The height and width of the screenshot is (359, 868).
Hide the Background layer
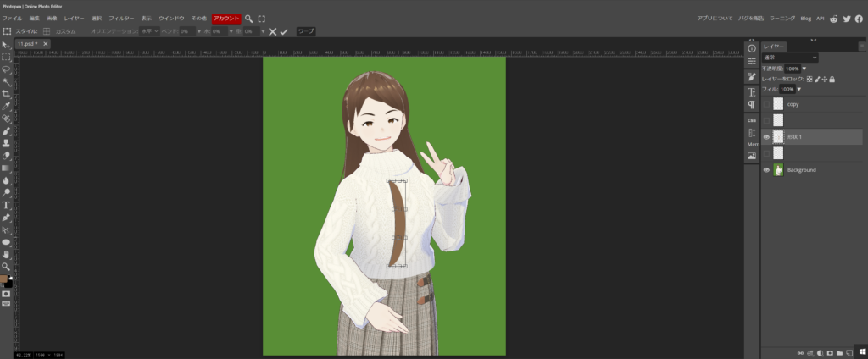coord(766,170)
